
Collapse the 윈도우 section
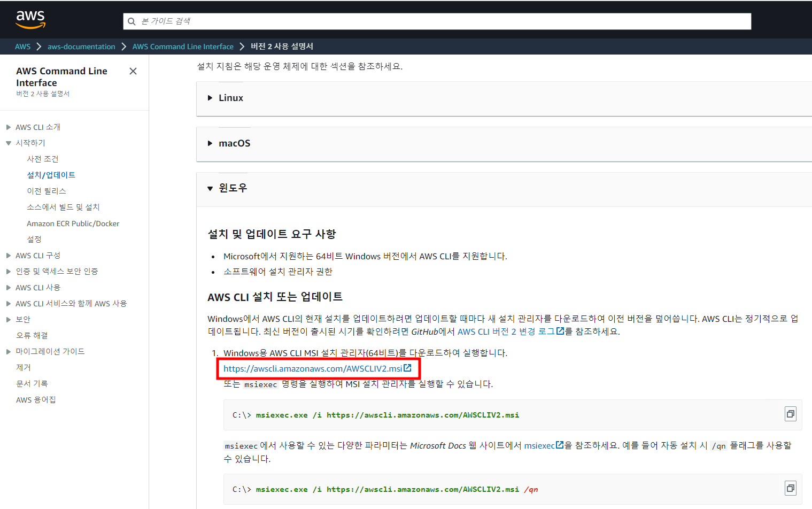point(210,188)
